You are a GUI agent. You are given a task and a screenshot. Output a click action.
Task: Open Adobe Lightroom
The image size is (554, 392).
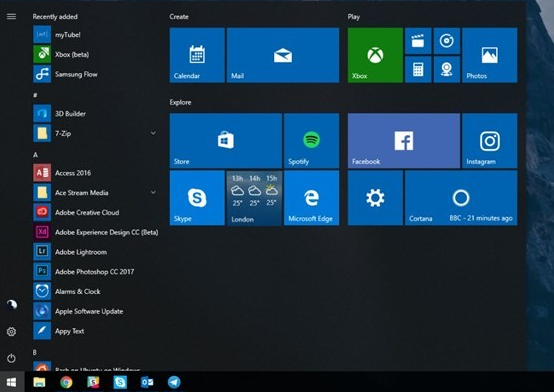pos(95,252)
